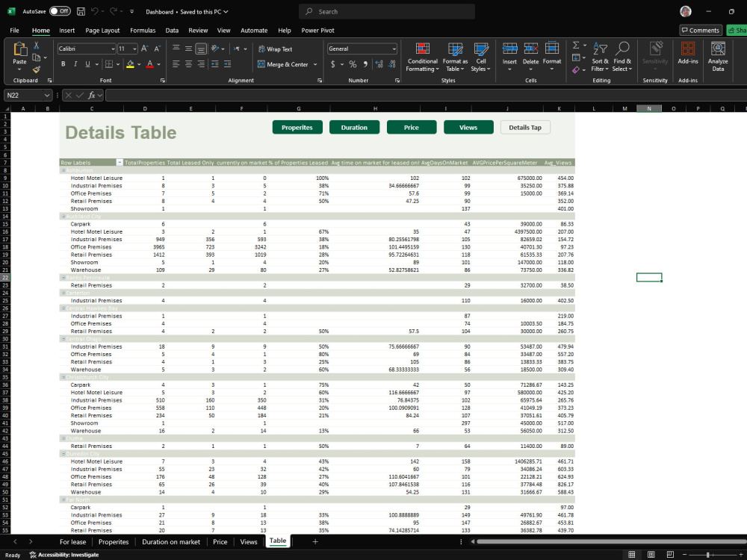Switch to Page Layout view icon
747x560 pixels.
[x=651, y=554]
